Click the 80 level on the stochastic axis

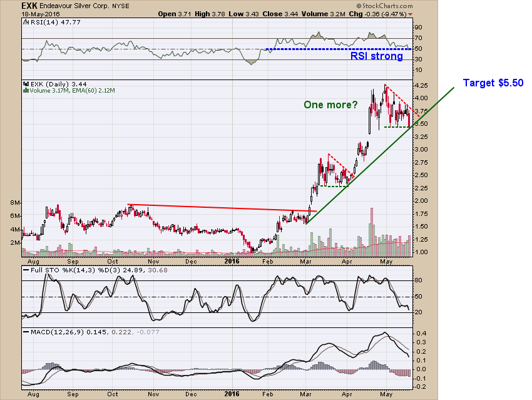tap(418, 280)
